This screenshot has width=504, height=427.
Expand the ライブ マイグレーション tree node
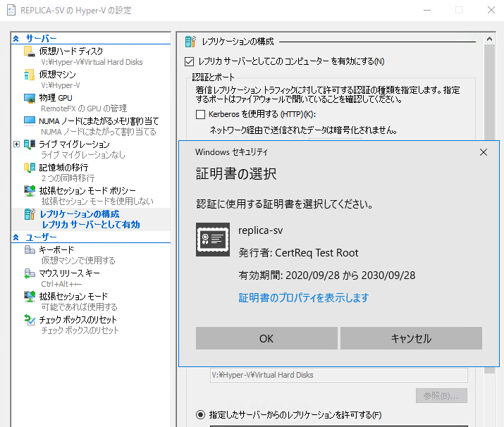[x=16, y=144]
